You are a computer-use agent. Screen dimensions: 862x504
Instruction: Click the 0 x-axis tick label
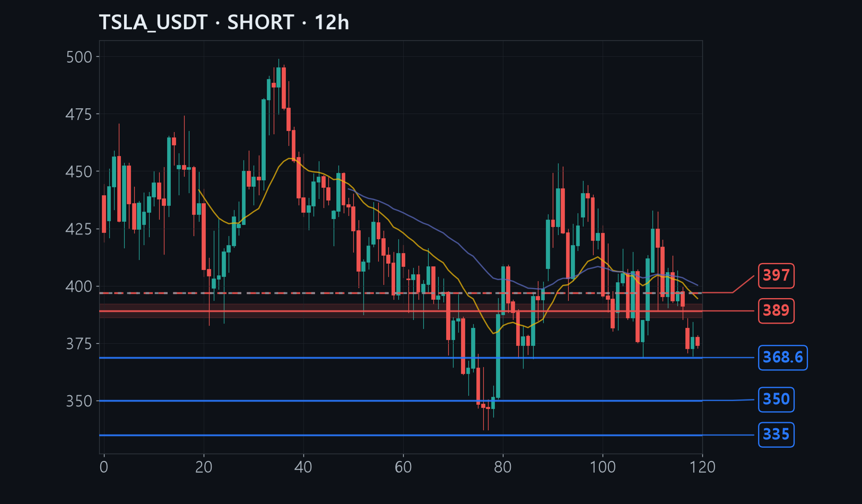pos(104,467)
